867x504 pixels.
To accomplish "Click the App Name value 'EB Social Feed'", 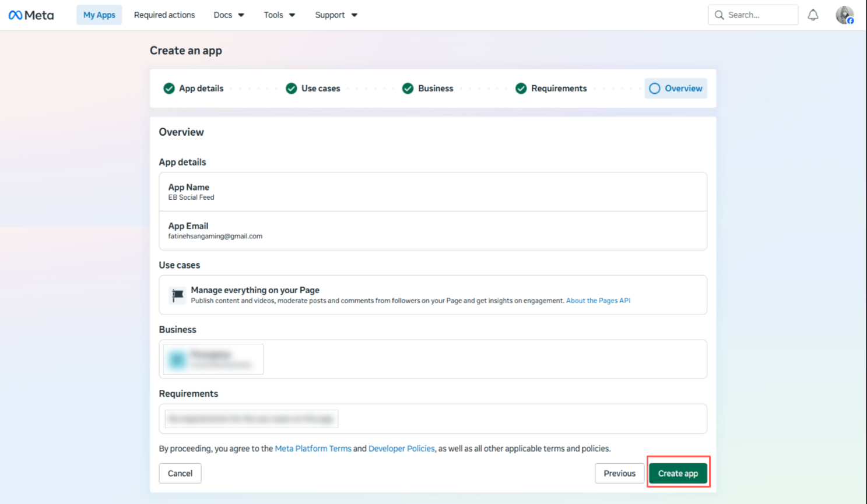I will coord(191,198).
